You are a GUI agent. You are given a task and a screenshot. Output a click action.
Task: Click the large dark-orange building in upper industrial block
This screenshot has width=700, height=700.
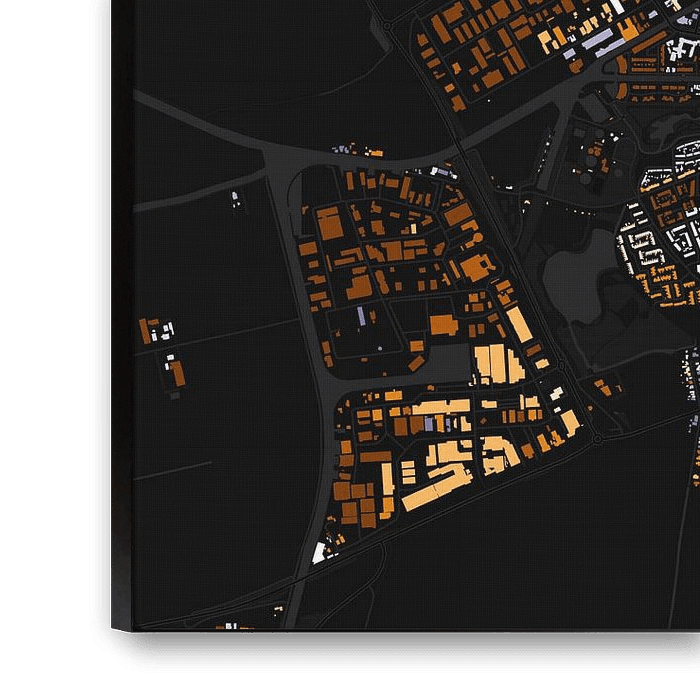coord(329,224)
